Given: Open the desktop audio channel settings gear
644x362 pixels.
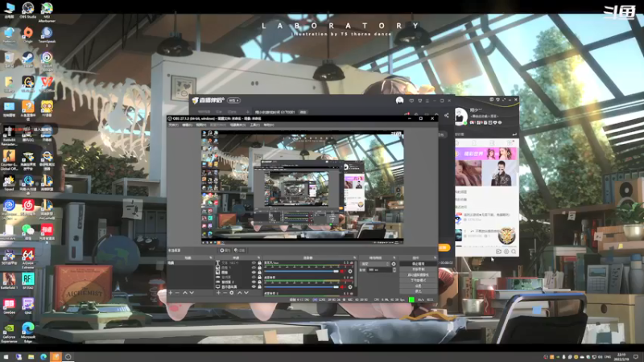Looking at the screenshot, I should [350, 287].
